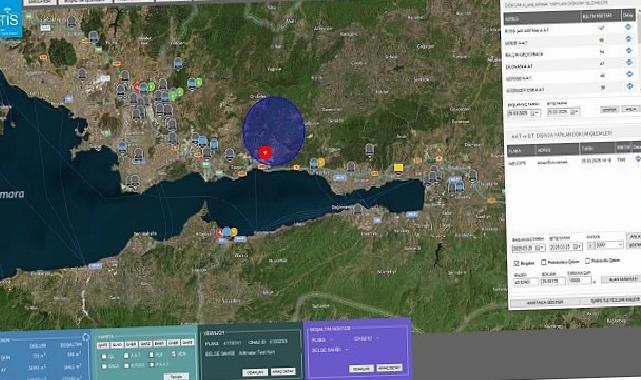The height and width of the screenshot is (380, 641).
Task: Click the left white button in the dark green panel
Action: tap(255, 373)
